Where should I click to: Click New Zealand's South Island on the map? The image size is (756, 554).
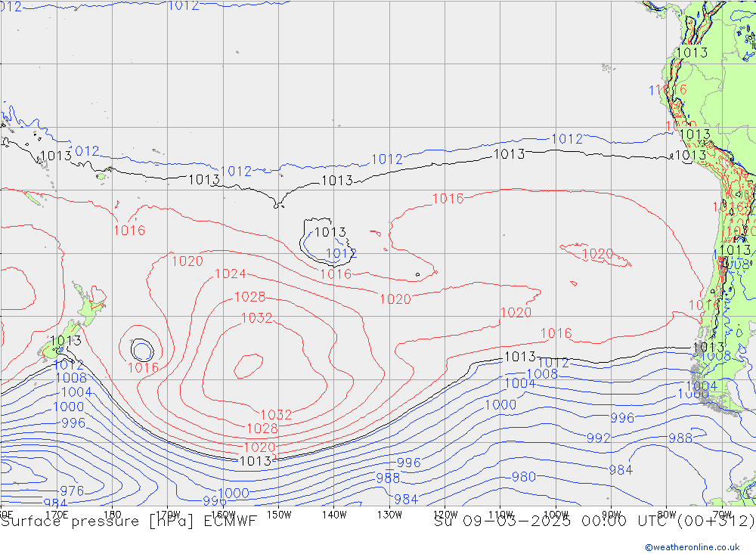click(60, 340)
